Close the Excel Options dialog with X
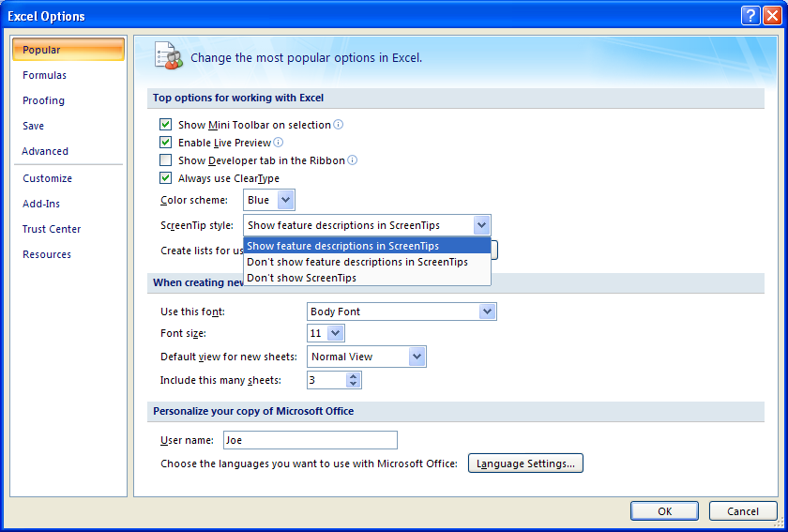Screen dimensions: 788x532 click(772, 16)
